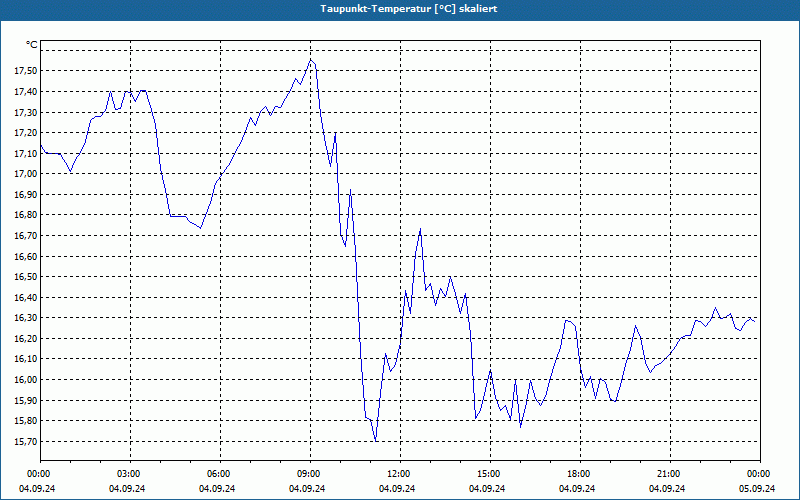Select the 17,20 y-axis value

click(24, 133)
